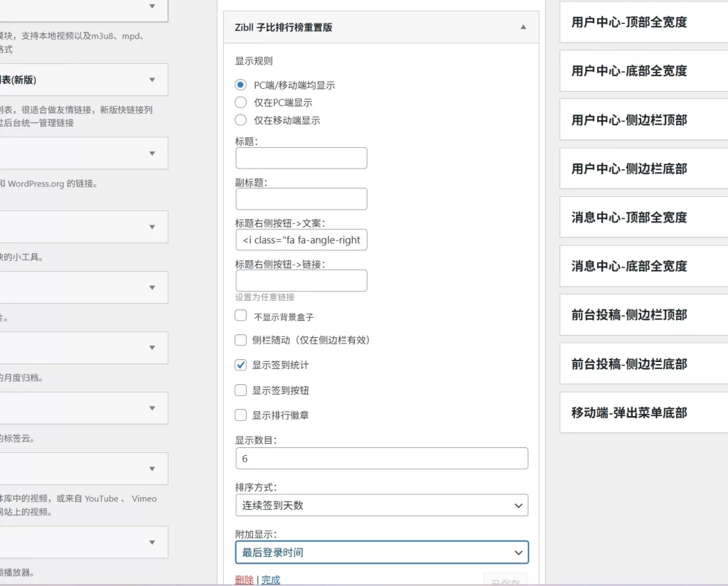
Task: Enable the 不显示背景盒子 option
Action: tap(240, 316)
